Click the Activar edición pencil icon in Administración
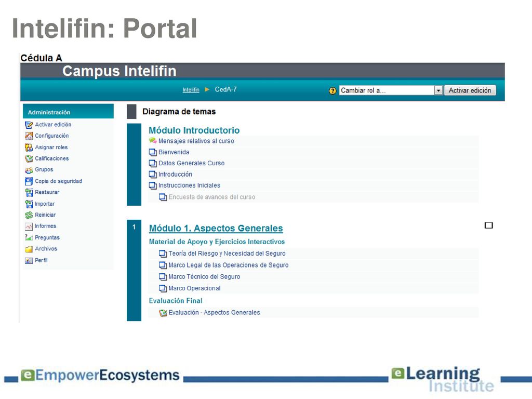This screenshot has height=399, width=532. [29, 125]
